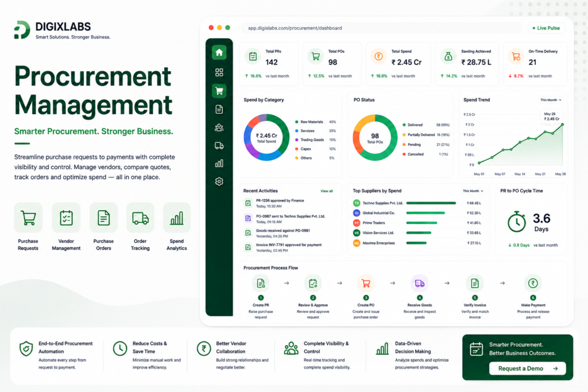The width and height of the screenshot is (588, 392).
Task: Expand Spend Trend This Month dropdown
Action: pyautogui.click(x=551, y=100)
